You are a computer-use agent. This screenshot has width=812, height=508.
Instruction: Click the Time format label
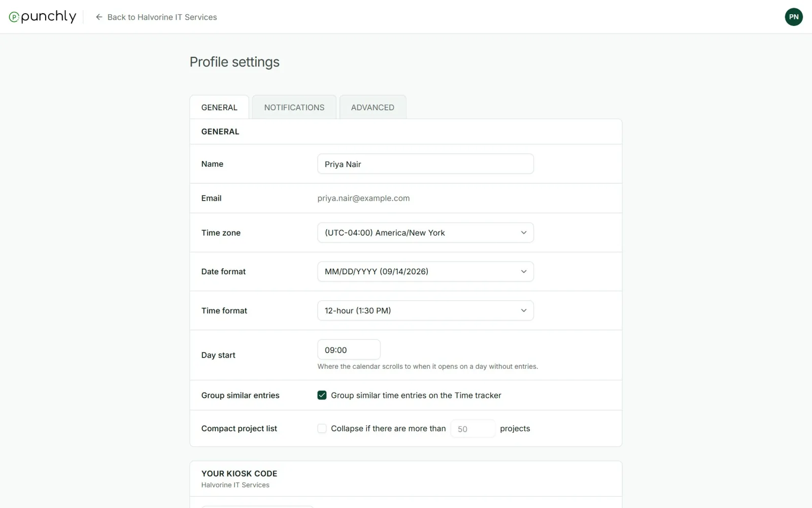224,310
